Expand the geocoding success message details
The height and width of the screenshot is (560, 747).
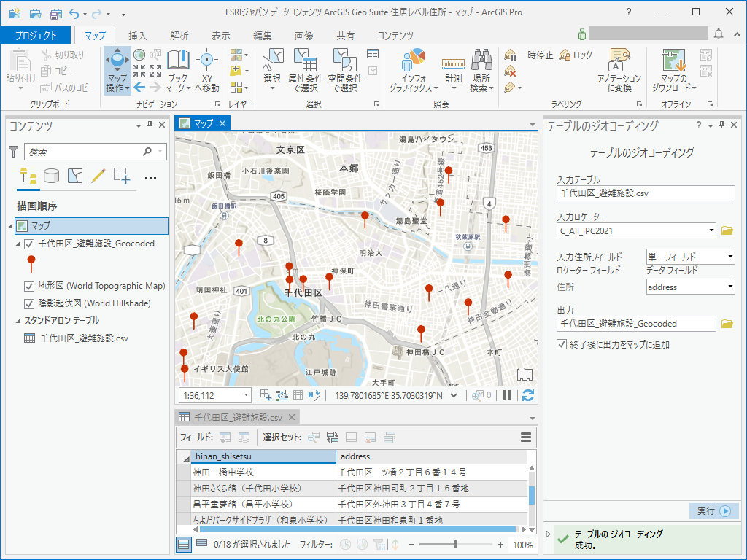pos(548,534)
